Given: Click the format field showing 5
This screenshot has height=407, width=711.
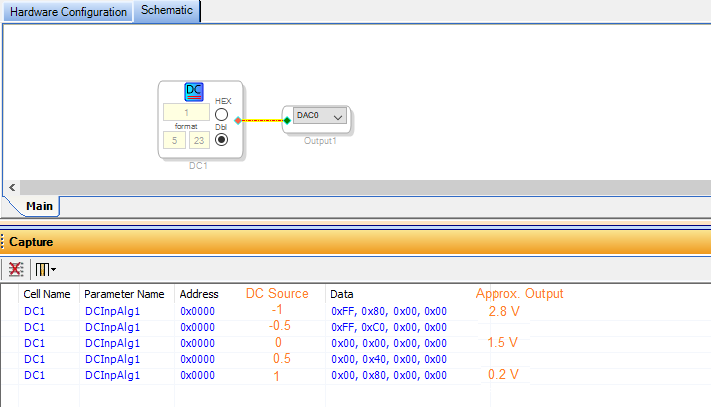Looking at the screenshot, I should point(174,141).
